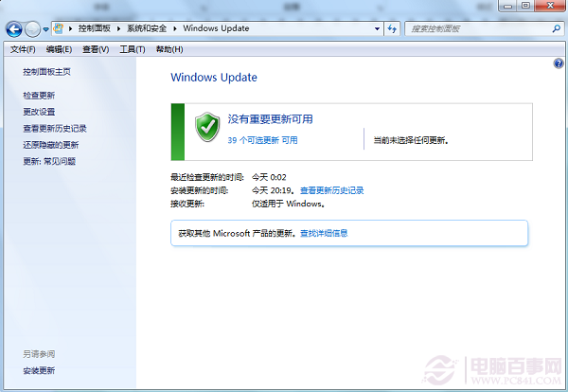Open the 查看(V) menu
Viewport: 568px width, 392px height.
[x=96, y=49]
